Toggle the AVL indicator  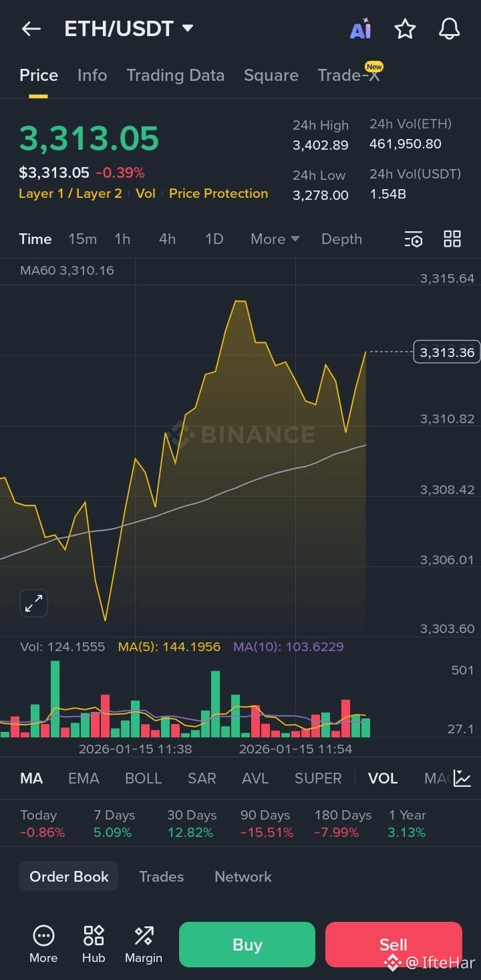point(255,778)
